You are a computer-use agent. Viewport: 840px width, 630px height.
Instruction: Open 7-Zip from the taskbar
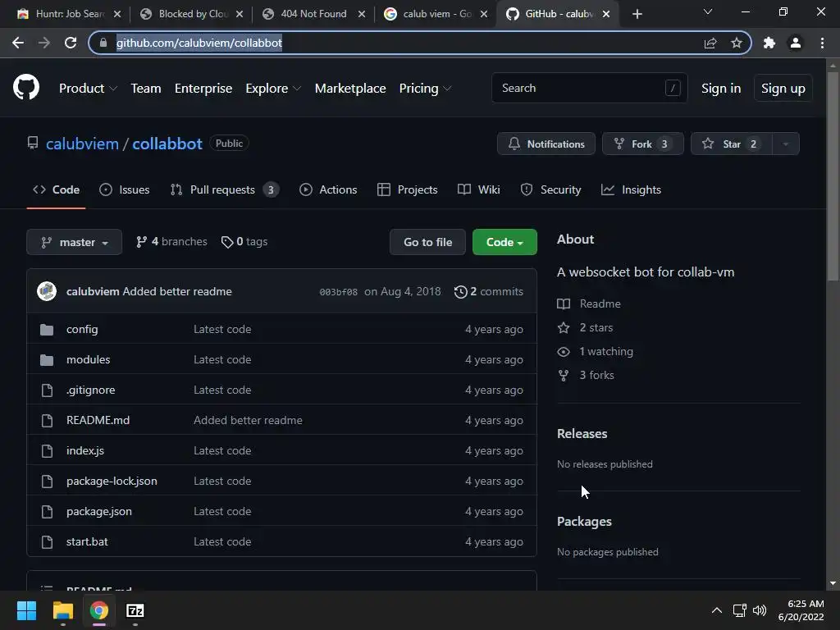(x=135, y=610)
